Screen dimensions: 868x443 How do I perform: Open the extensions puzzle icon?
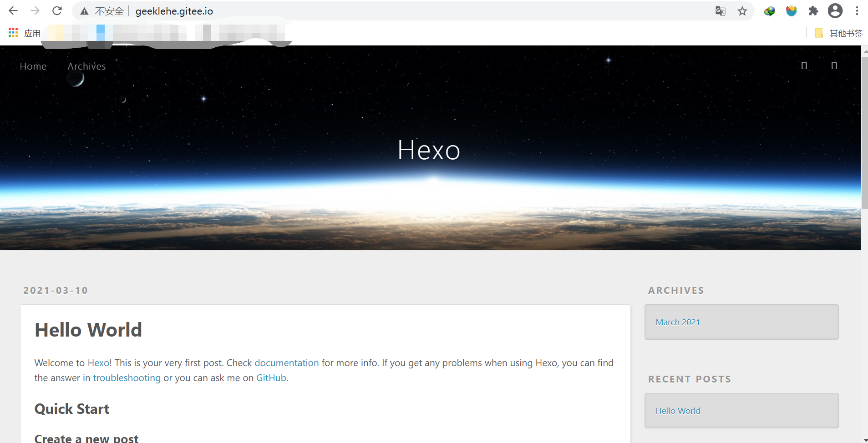tap(813, 11)
